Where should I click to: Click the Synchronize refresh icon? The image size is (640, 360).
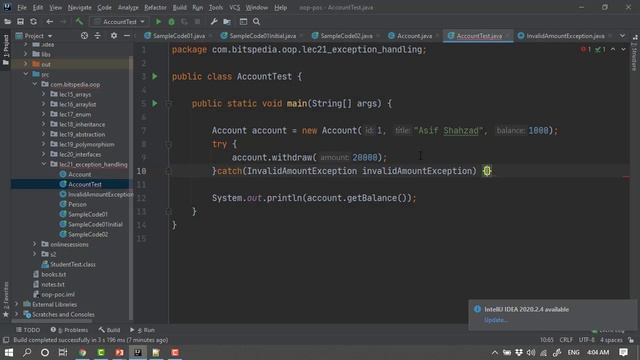click(x=33, y=22)
